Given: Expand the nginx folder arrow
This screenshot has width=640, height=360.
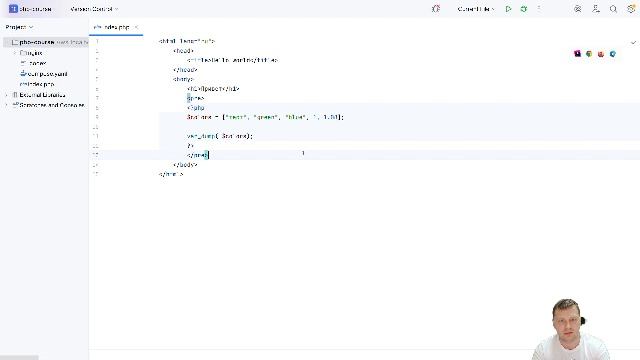Looking at the screenshot, I should [x=15, y=53].
